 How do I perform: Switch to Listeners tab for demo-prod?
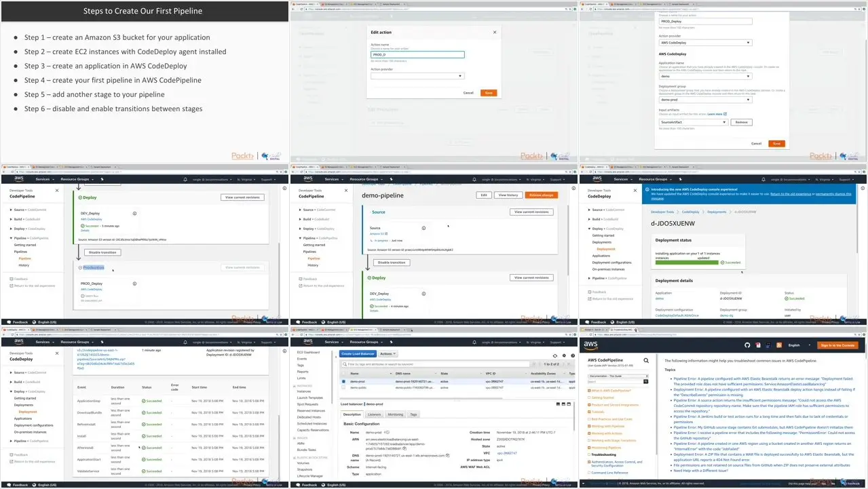click(374, 414)
